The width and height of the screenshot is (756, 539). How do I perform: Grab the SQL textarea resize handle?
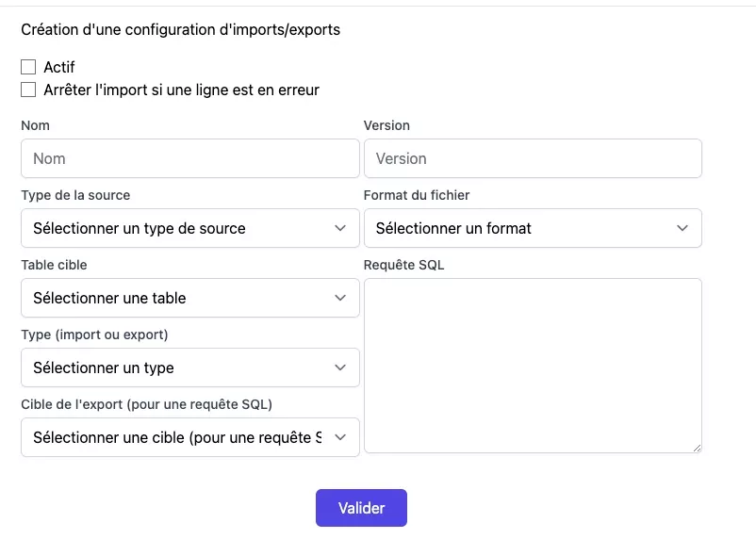pyautogui.click(x=697, y=448)
